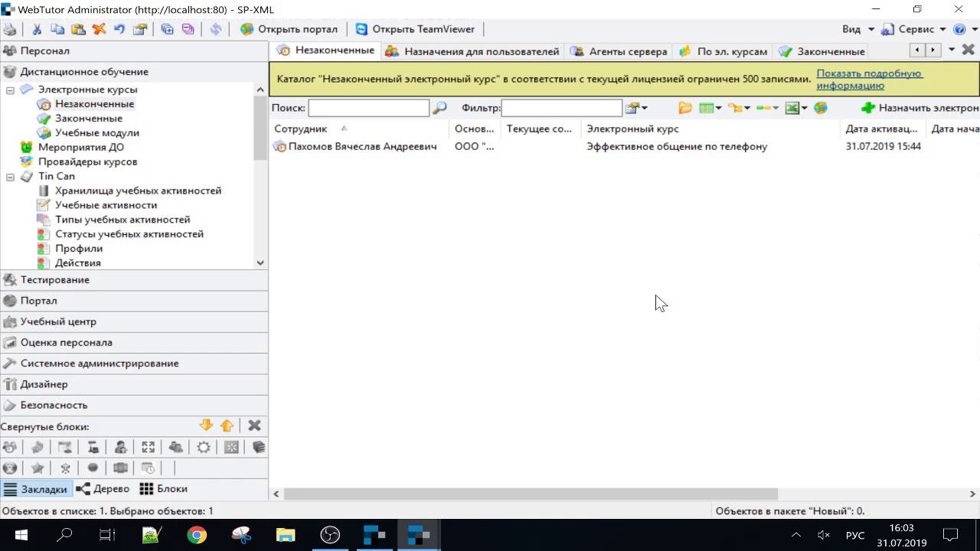
Task: Click 'Назначить электрон...' with green plus
Action: click(x=920, y=108)
